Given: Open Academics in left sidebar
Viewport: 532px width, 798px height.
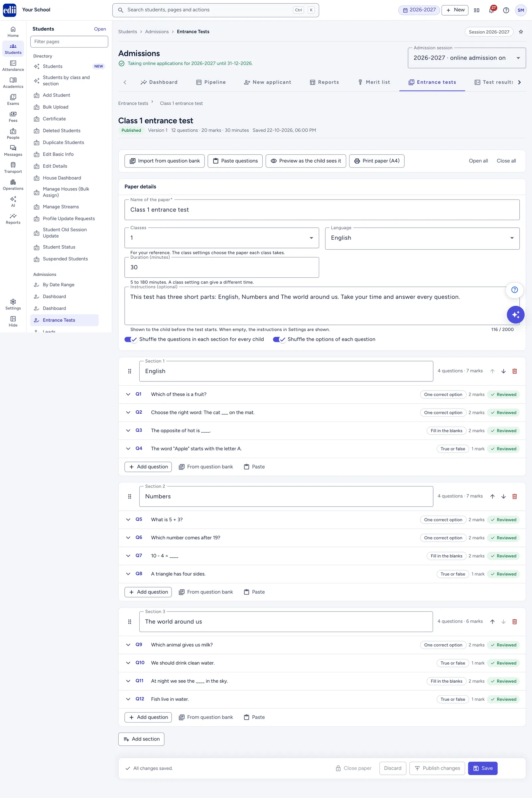Looking at the screenshot, I should pos(13,83).
